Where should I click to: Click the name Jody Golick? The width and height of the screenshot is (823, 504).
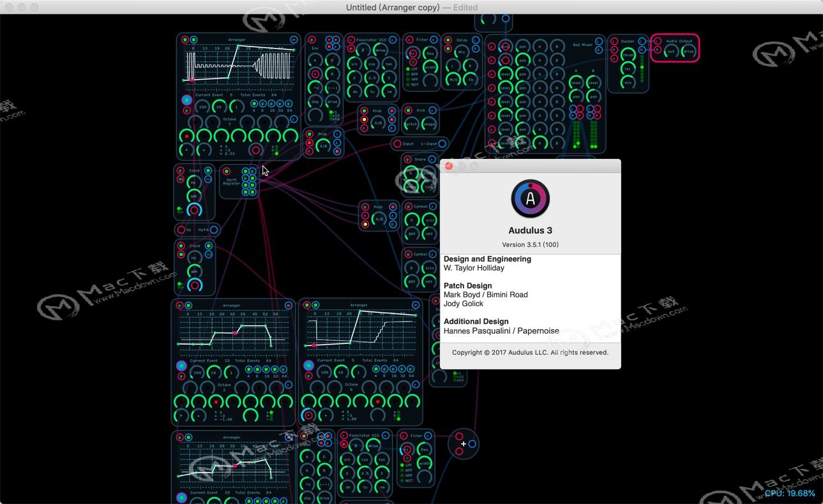click(464, 304)
